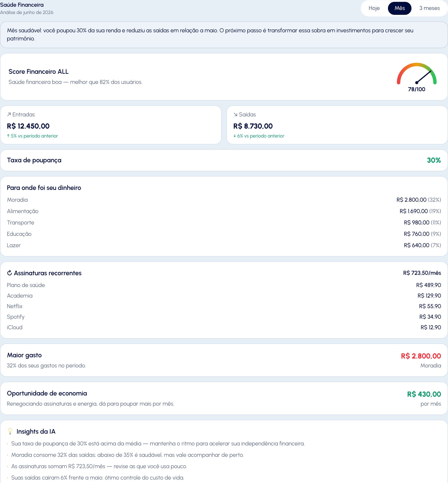Click the R$ 12.450,00 Entradas amount
Image resolution: width=448 pixels, height=483 pixels.
(x=28, y=126)
